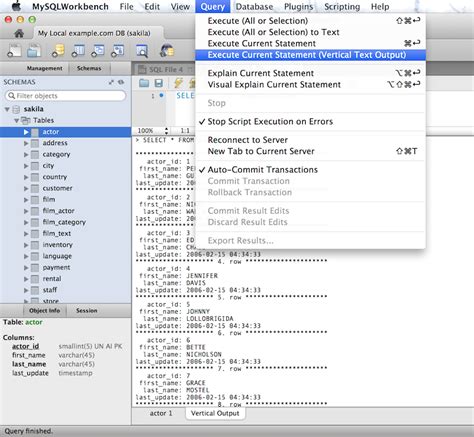Click the editor open folder icon

coord(144,83)
